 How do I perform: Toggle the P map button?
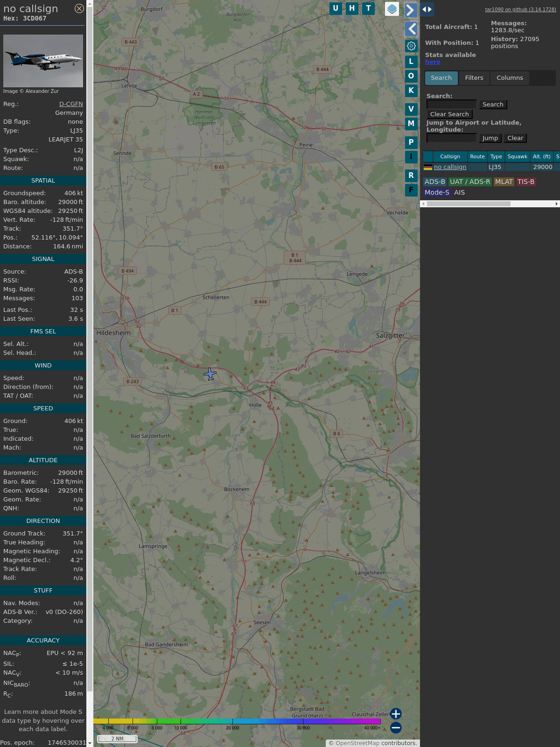[411, 142]
